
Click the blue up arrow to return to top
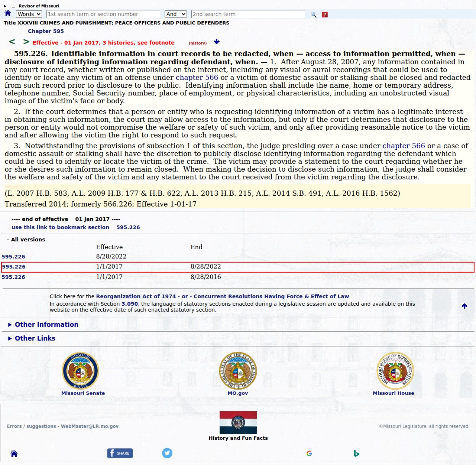(x=464, y=306)
